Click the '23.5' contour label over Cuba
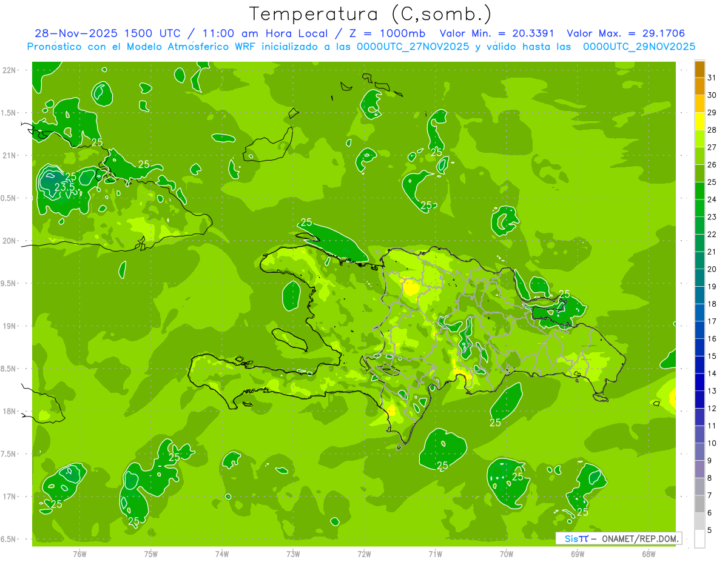 [64, 187]
